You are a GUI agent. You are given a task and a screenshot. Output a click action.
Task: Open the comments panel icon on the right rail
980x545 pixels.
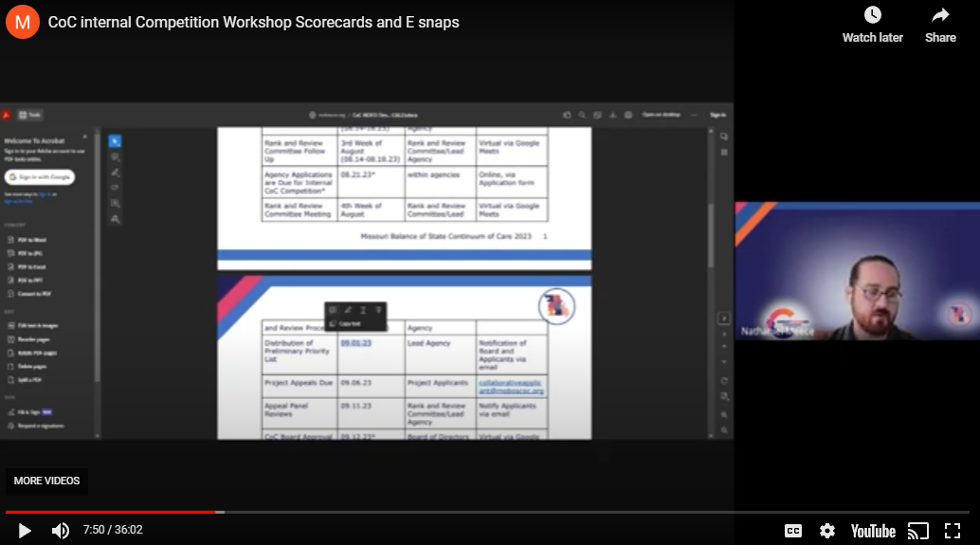pos(724,136)
